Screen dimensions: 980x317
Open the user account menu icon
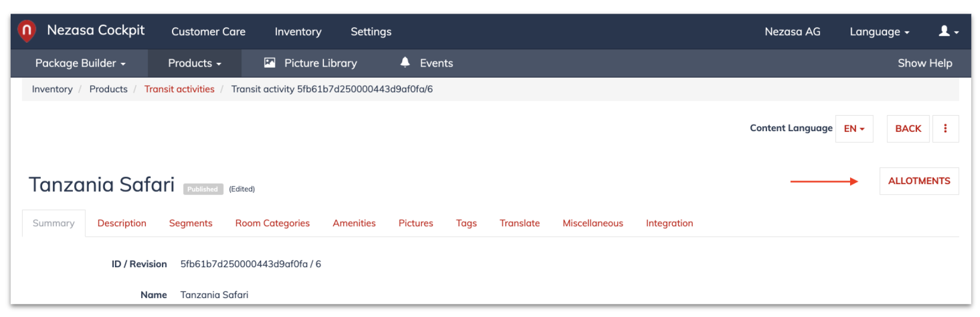(949, 31)
